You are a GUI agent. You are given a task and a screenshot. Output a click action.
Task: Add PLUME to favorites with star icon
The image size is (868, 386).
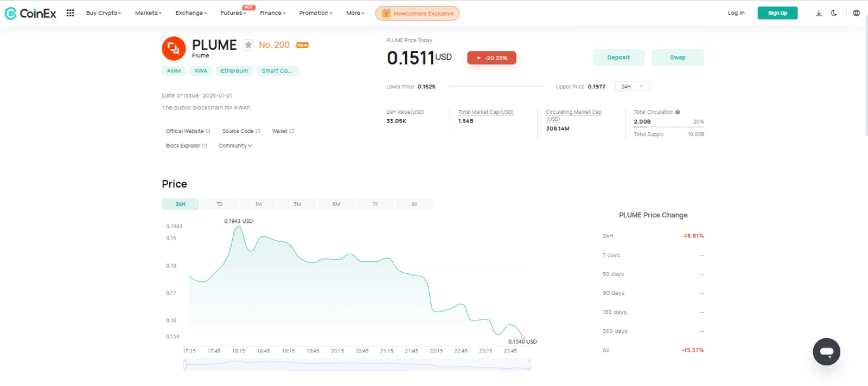tap(248, 45)
